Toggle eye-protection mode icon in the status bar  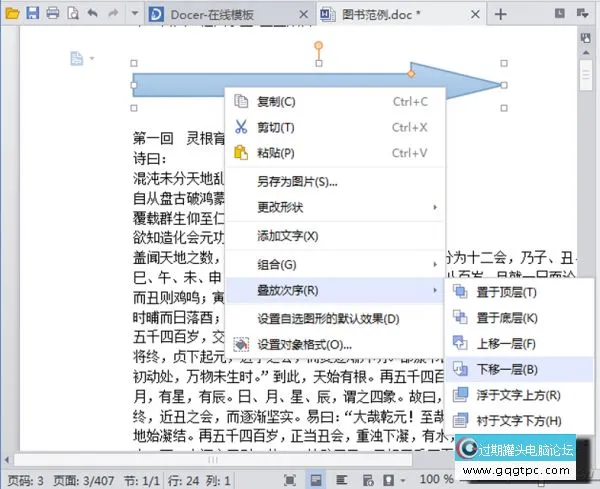tap(389, 480)
